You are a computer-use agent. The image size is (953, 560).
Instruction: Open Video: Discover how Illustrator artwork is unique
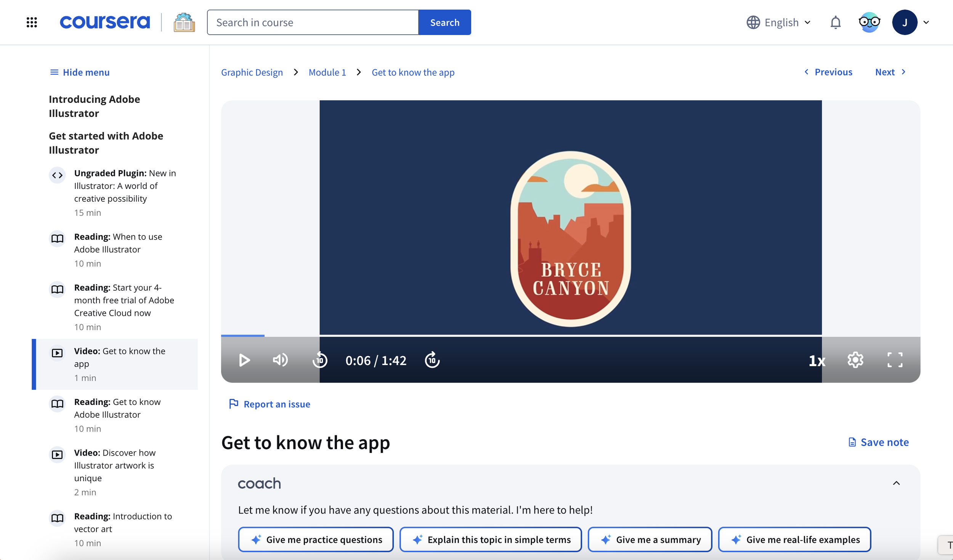pos(114,472)
